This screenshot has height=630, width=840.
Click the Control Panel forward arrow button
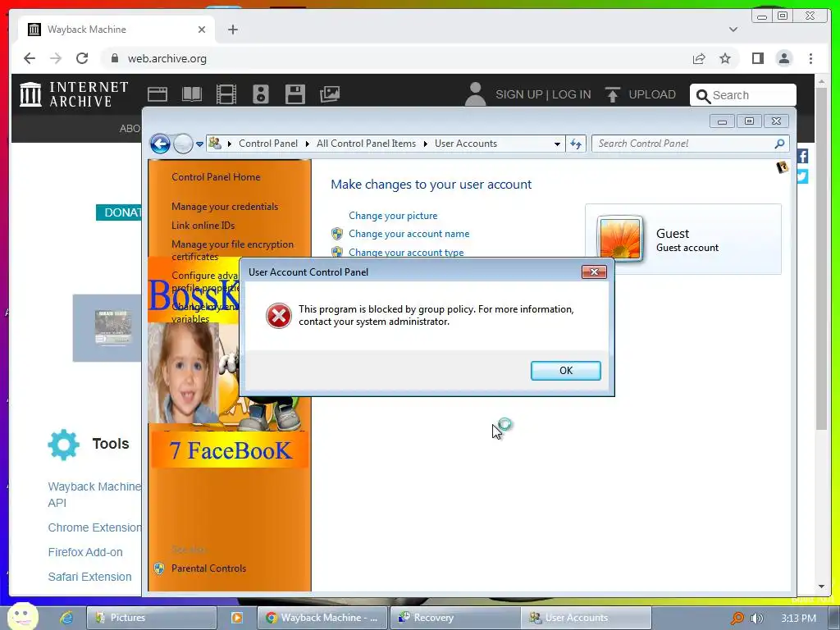(183, 144)
